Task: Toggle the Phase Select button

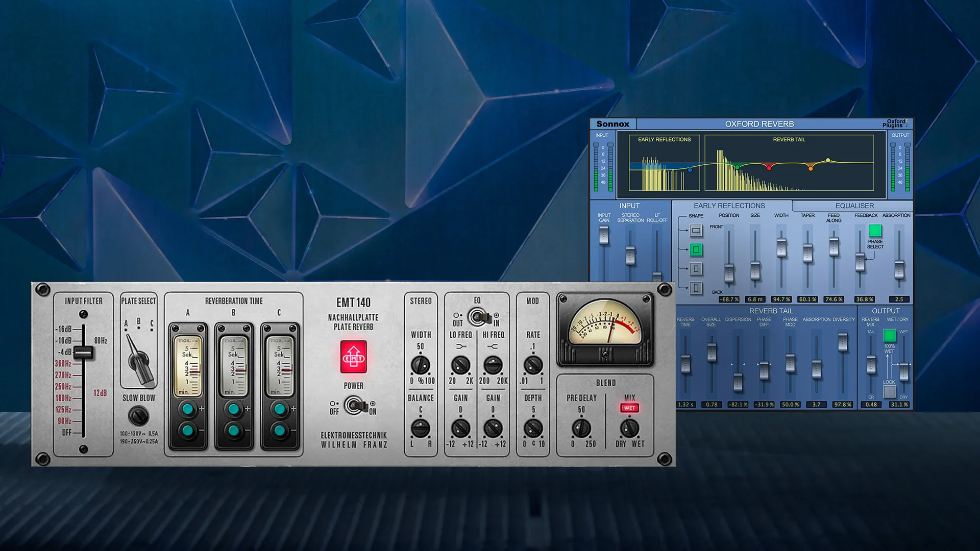Action: click(x=875, y=231)
